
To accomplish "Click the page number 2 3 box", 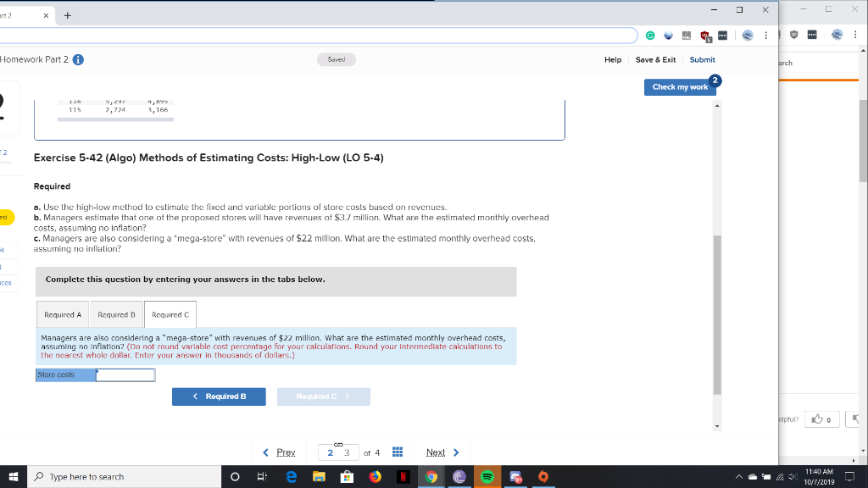I will [338, 452].
